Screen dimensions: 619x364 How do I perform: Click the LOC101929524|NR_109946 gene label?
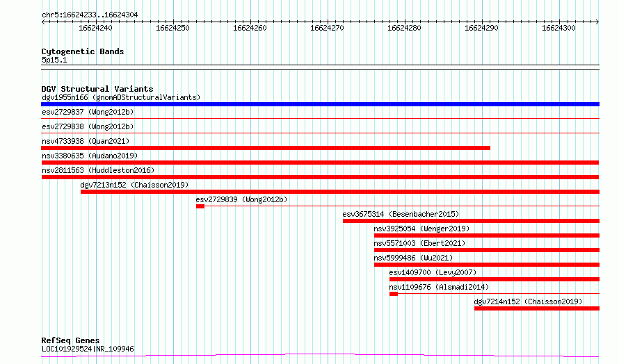click(x=88, y=349)
